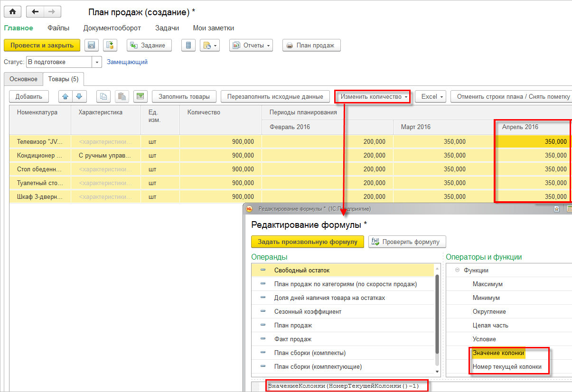The height and width of the screenshot is (392, 572).
Task: Go back with the left arrow
Action: click(35, 11)
